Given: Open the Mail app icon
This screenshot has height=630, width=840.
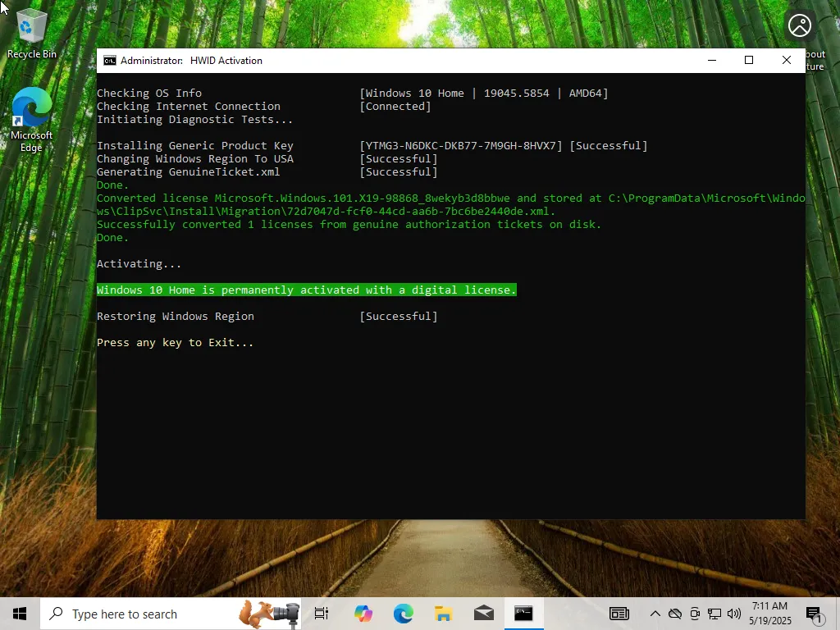Looking at the screenshot, I should click(483, 614).
